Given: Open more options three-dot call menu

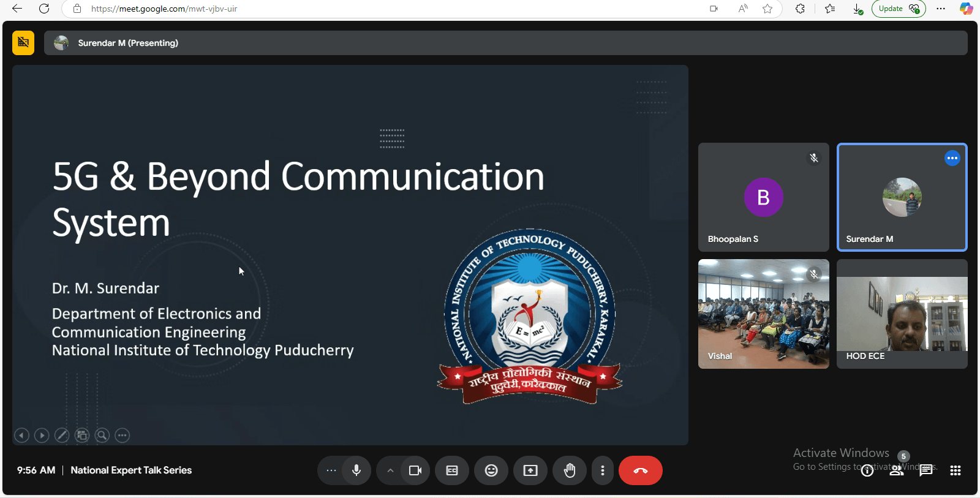Looking at the screenshot, I should (x=603, y=470).
